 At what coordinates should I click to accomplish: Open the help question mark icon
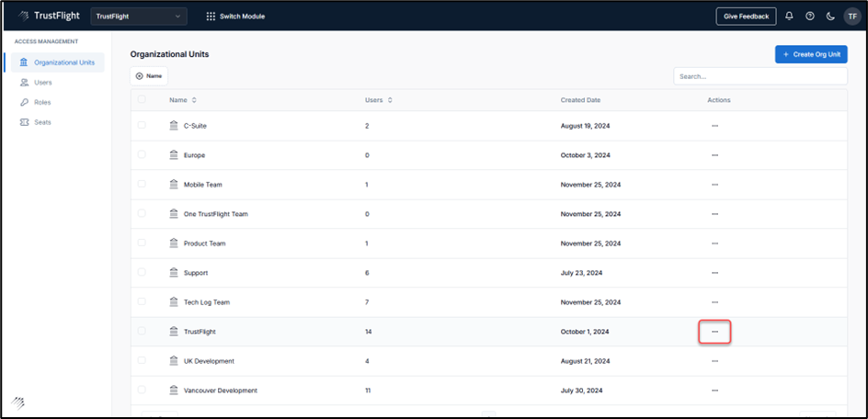[810, 16]
